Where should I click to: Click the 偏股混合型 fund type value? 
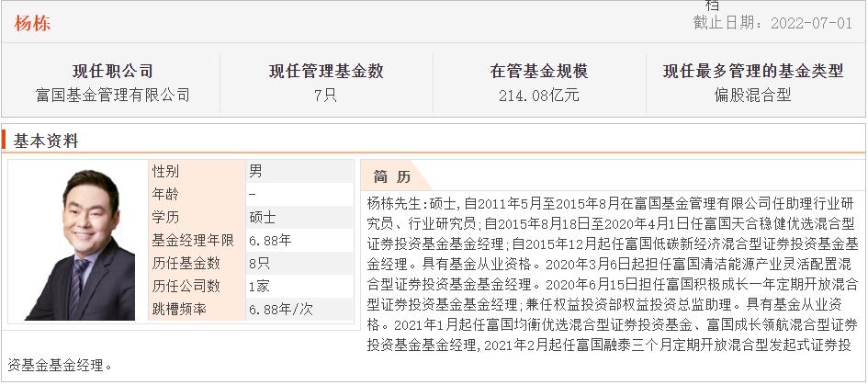pos(753,95)
